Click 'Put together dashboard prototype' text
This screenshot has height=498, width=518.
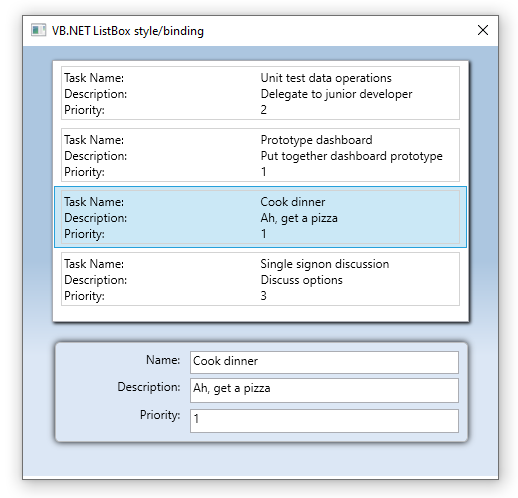[352, 156]
